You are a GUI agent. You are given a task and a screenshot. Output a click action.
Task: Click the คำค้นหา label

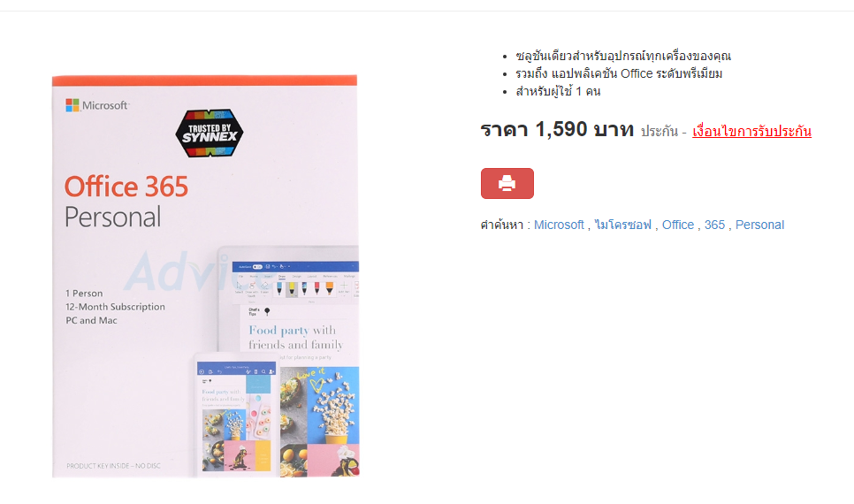coord(501,225)
